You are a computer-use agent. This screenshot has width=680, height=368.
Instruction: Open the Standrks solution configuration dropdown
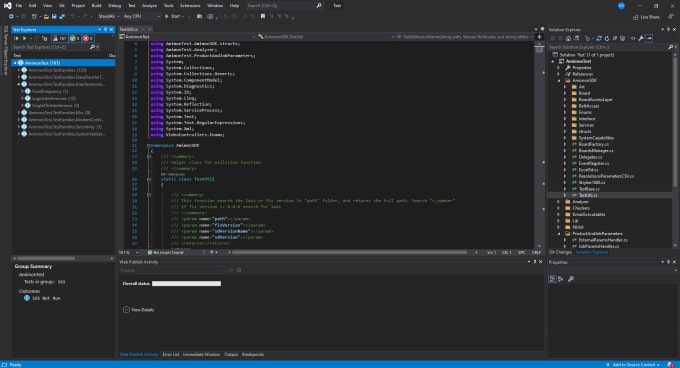point(108,16)
